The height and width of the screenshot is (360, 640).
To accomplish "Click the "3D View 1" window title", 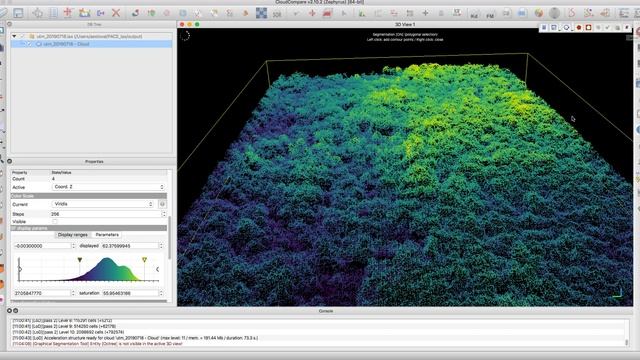I will click(x=405, y=24).
